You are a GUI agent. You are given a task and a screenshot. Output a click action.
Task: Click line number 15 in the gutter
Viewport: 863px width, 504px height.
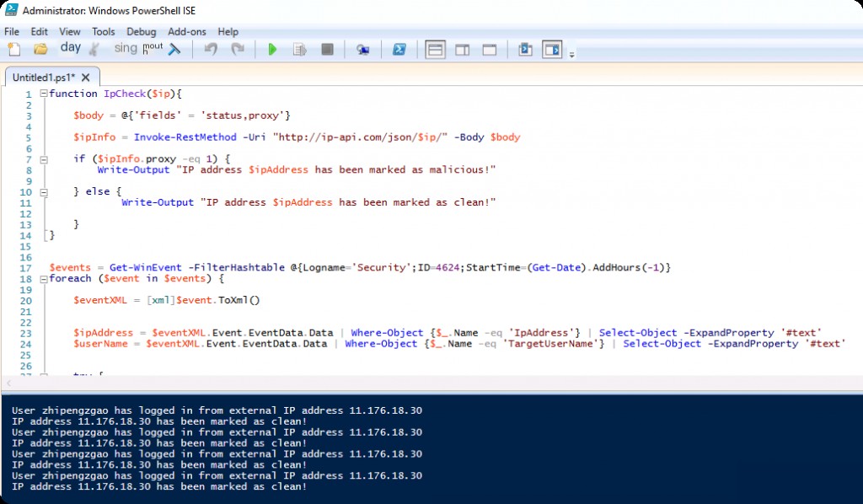tap(25, 246)
